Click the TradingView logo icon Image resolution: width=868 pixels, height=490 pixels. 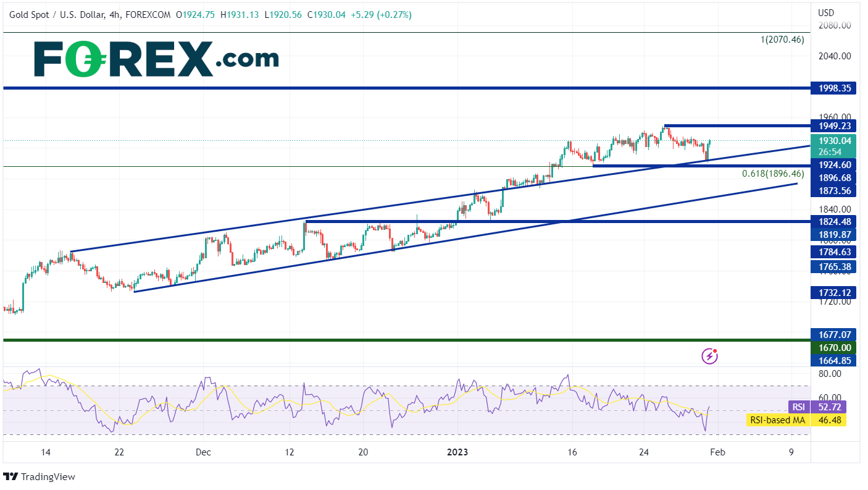(10, 477)
